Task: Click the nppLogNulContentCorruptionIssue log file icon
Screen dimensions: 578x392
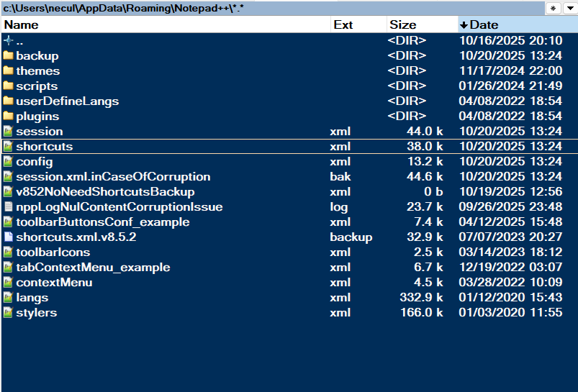Action: point(8,206)
